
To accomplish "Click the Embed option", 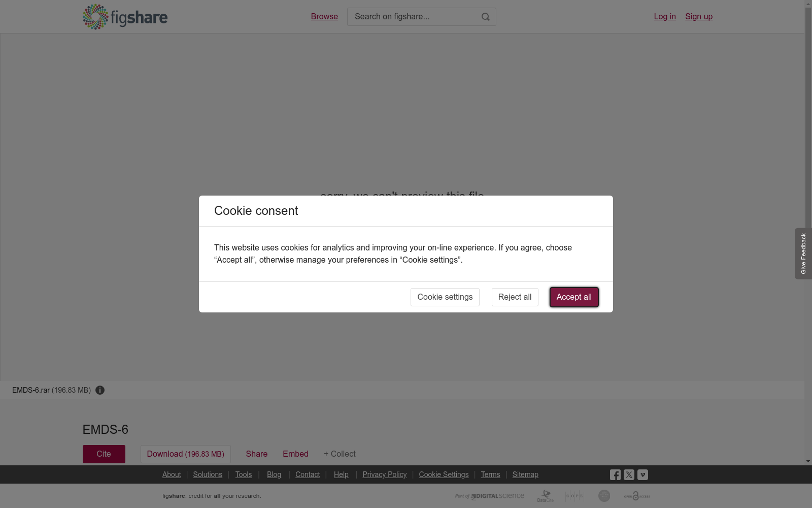I will click(x=295, y=454).
